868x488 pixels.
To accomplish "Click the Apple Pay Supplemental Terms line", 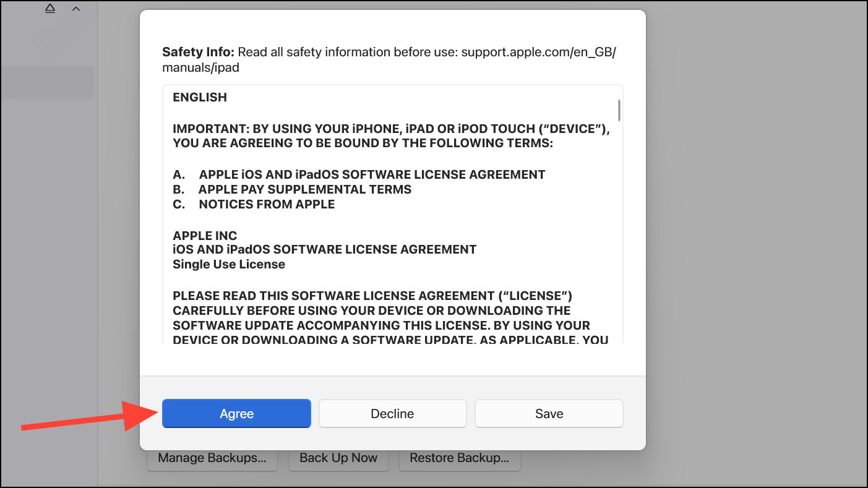I will pyautogui.click(x=304, y=189).
